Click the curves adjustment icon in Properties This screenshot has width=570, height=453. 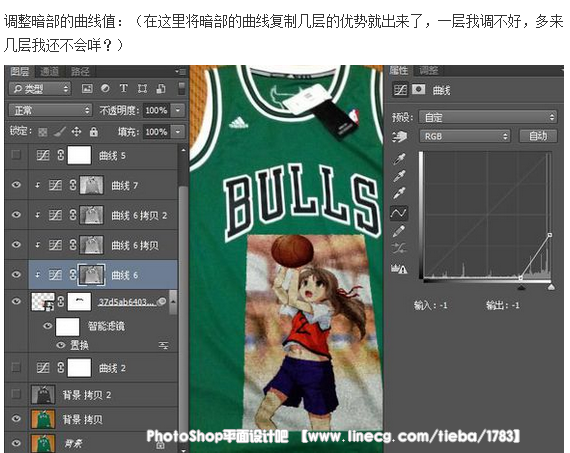click(x=400, y=89)
